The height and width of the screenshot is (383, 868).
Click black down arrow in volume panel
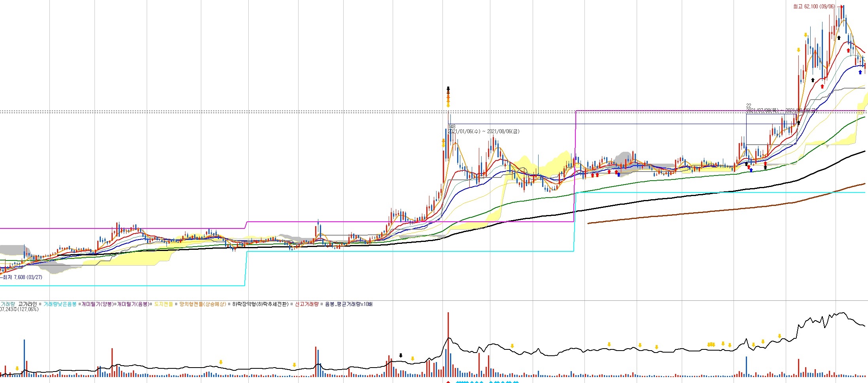tap(401, 355)
